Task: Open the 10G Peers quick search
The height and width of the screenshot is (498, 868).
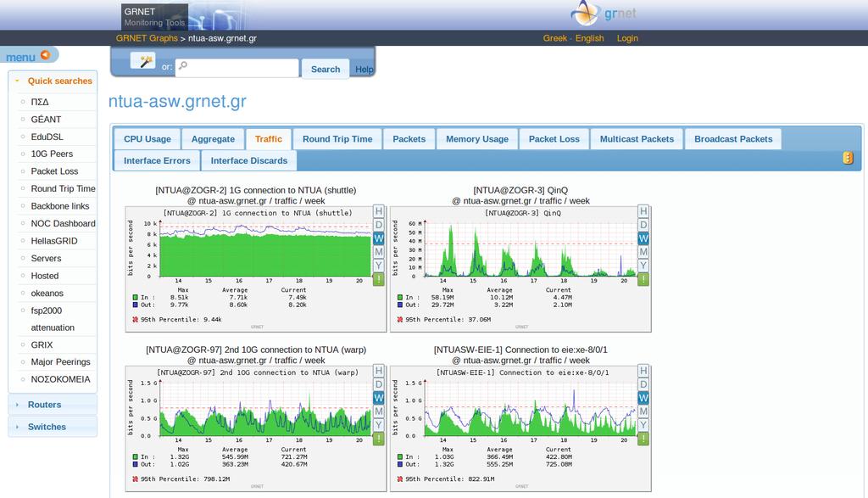Action: [52, 154]
